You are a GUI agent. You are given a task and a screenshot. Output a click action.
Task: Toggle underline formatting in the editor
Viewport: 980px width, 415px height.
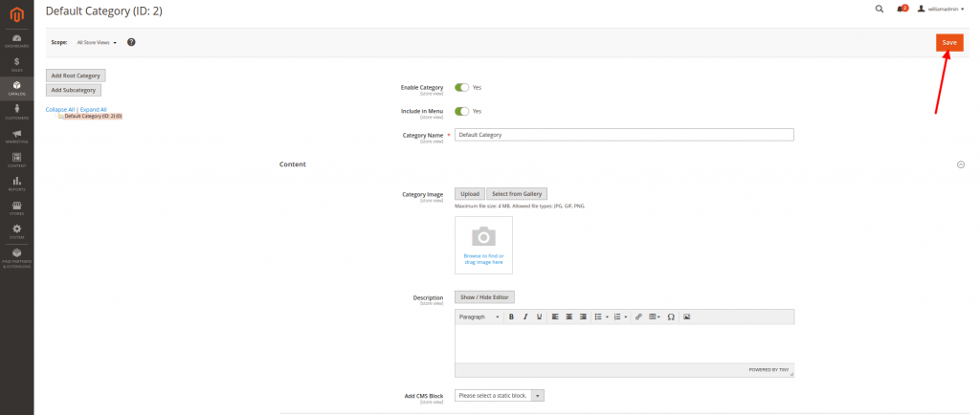coord(539,317)
